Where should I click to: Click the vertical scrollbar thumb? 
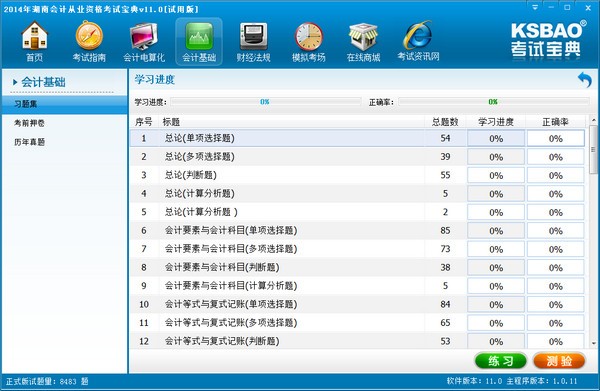(x=593, y=149)
